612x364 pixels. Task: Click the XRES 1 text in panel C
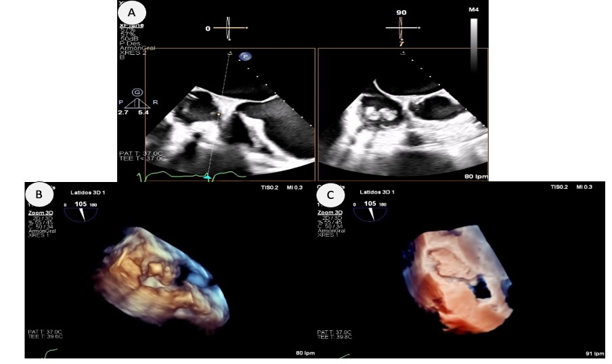[x=328, y=235]
